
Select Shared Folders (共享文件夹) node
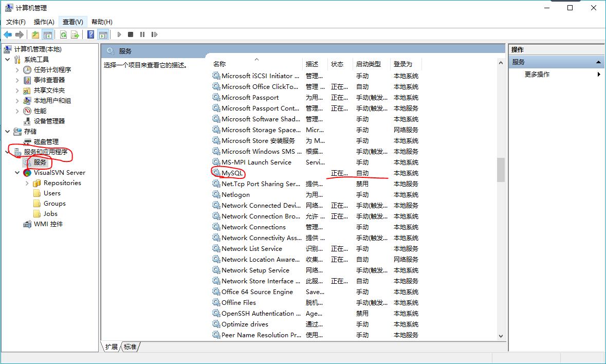[x=49, y=90]
